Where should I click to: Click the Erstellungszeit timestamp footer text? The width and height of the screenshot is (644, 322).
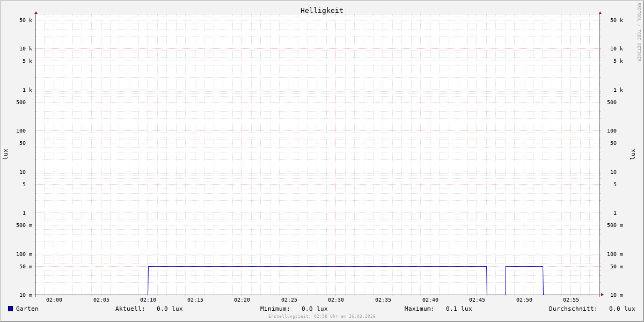(321, 316)
